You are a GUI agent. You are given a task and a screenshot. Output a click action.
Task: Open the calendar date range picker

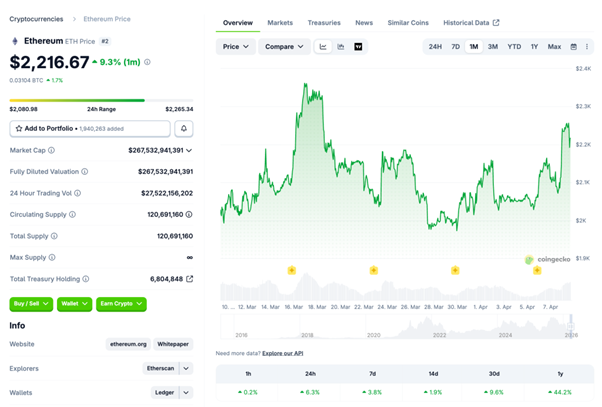click(574, 47)
